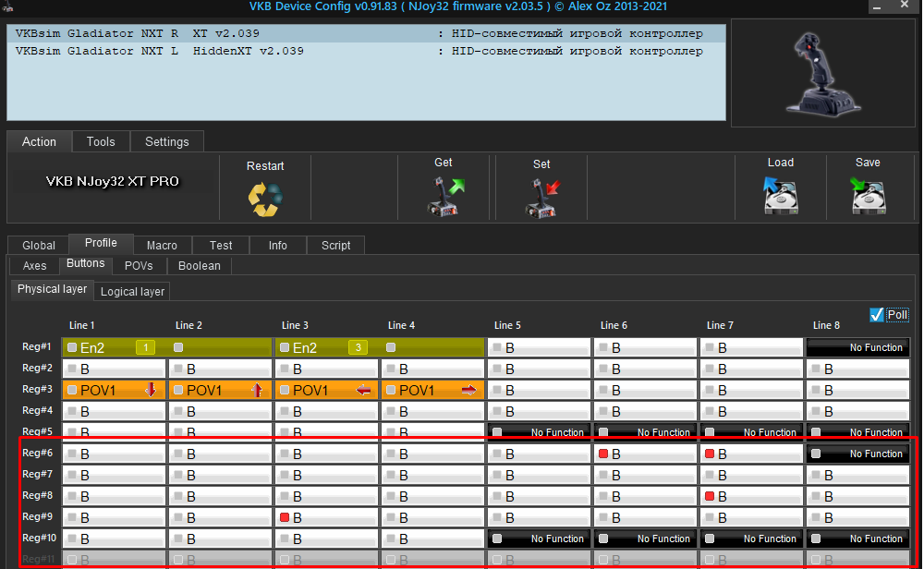Image resolution: width=924 pixels, height=569 pixels.
Task: Click the Restart device icon
Action: tap(265, 200)
